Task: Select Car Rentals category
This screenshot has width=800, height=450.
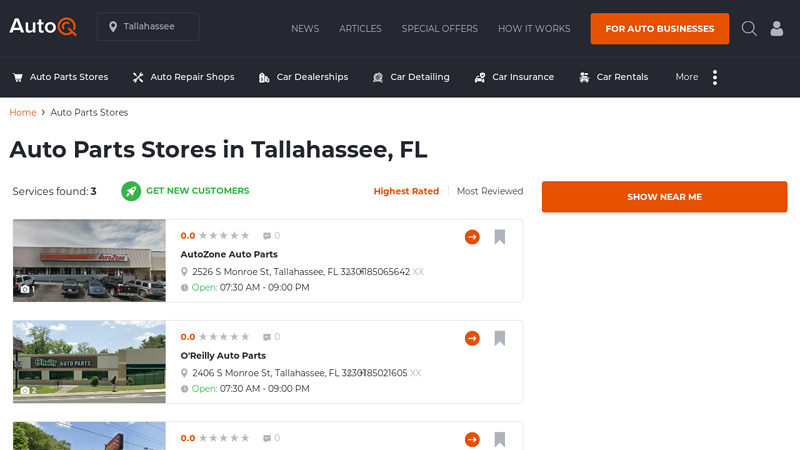Action: pos(622,77)
